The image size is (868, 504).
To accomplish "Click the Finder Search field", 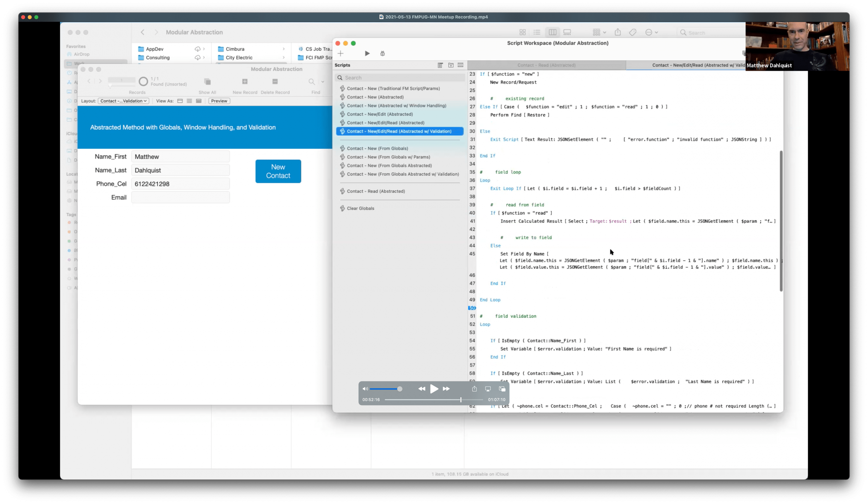I will [712, 33].
